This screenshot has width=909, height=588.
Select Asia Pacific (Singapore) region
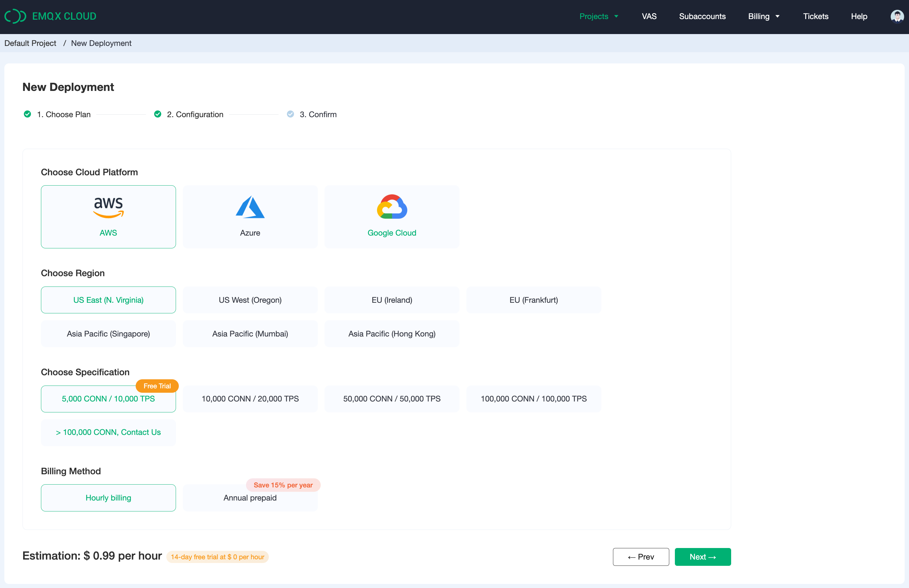point(108,334)
